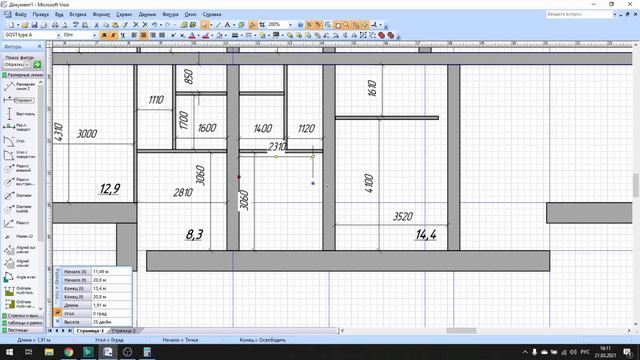Screen dimensions: 640x360
Task: Switch to the Страница-1 tab
Action: [x=90, y=331]
